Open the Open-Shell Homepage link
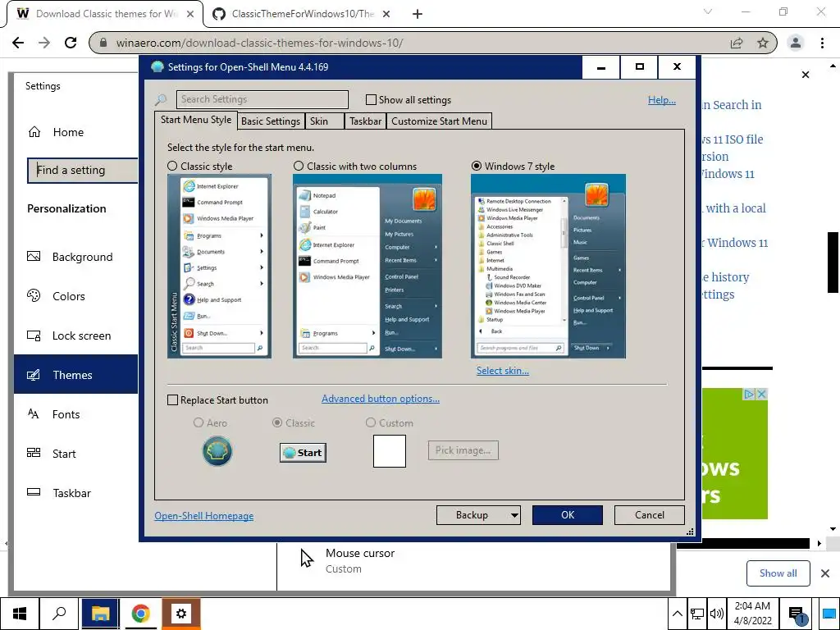 [x=204, y=516]
